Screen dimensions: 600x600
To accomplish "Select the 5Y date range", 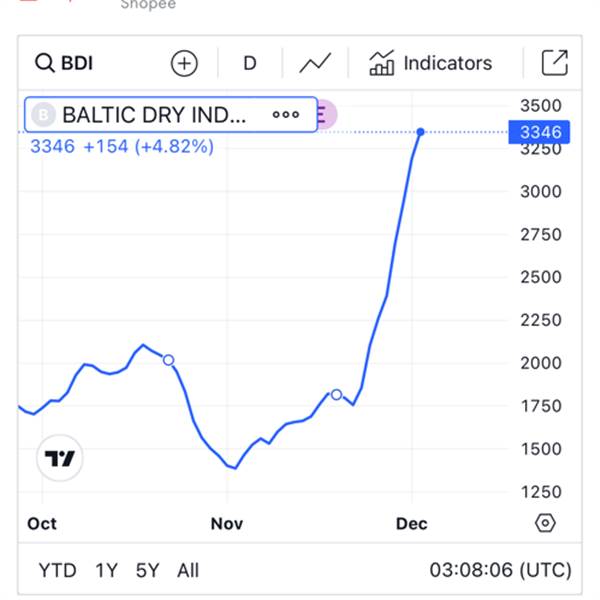I will coord(147,571).
